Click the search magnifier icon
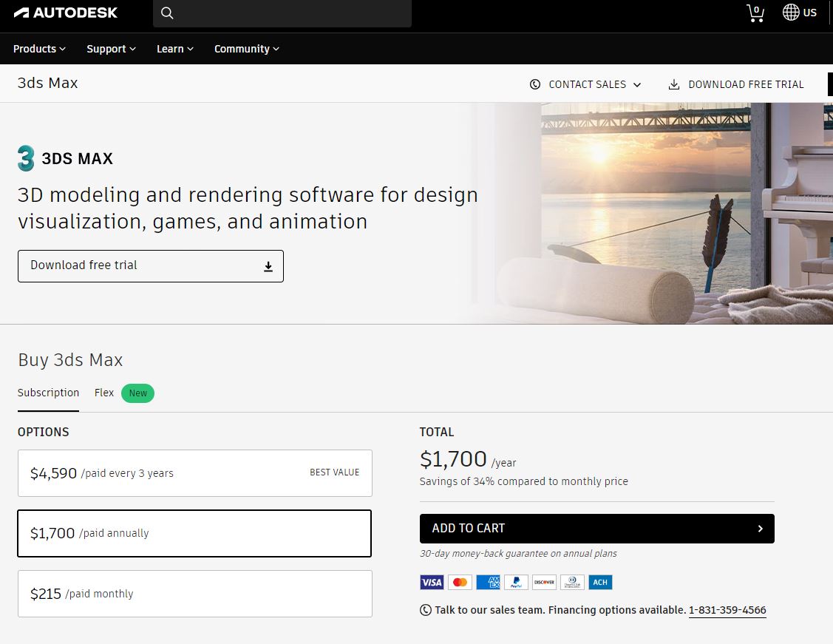 167,13
